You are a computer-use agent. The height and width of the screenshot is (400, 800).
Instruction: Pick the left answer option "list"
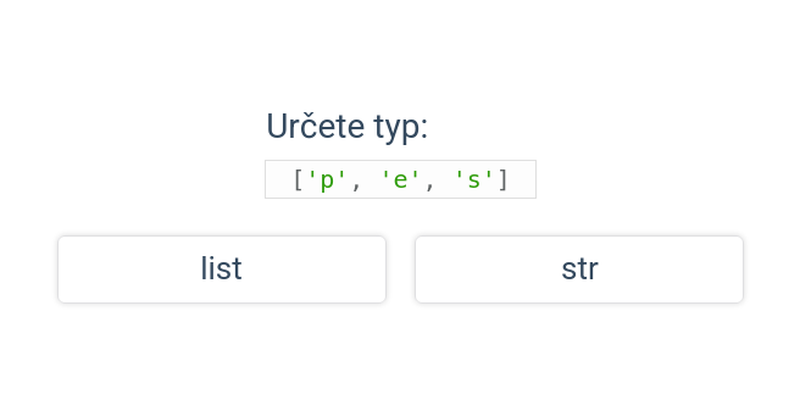tap(221, 269)
